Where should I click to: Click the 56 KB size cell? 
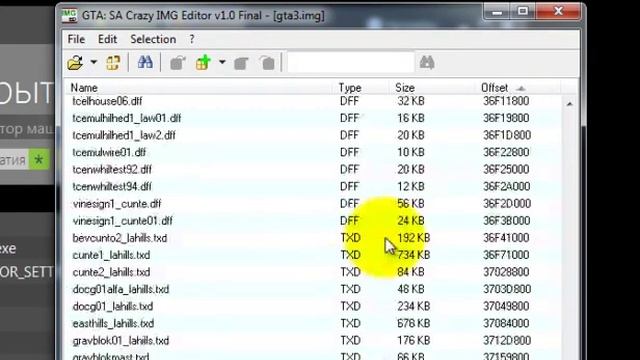pyautogui.click(x=411, y=204)
